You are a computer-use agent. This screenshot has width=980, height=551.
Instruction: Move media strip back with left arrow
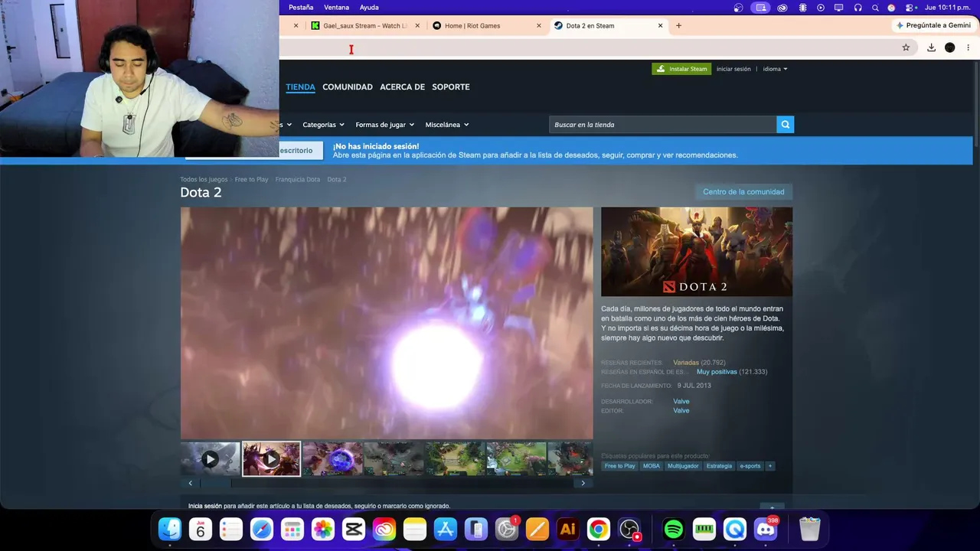click(x=191, y=483)
